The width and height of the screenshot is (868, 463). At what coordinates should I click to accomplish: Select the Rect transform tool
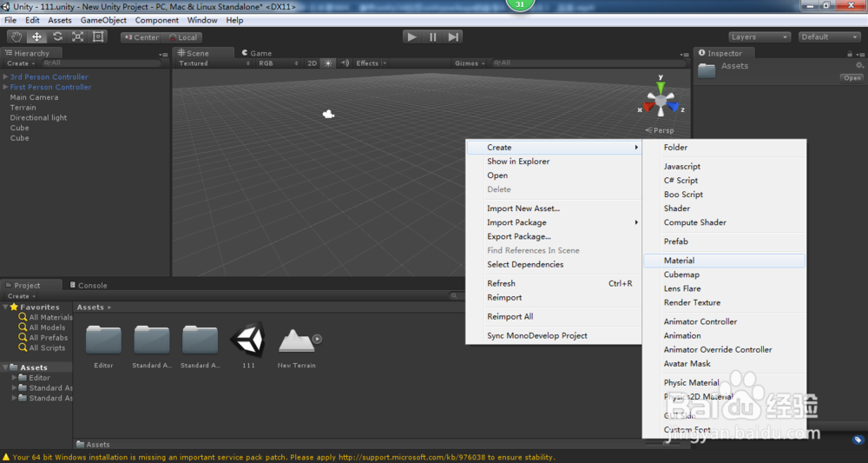[98, 36]
